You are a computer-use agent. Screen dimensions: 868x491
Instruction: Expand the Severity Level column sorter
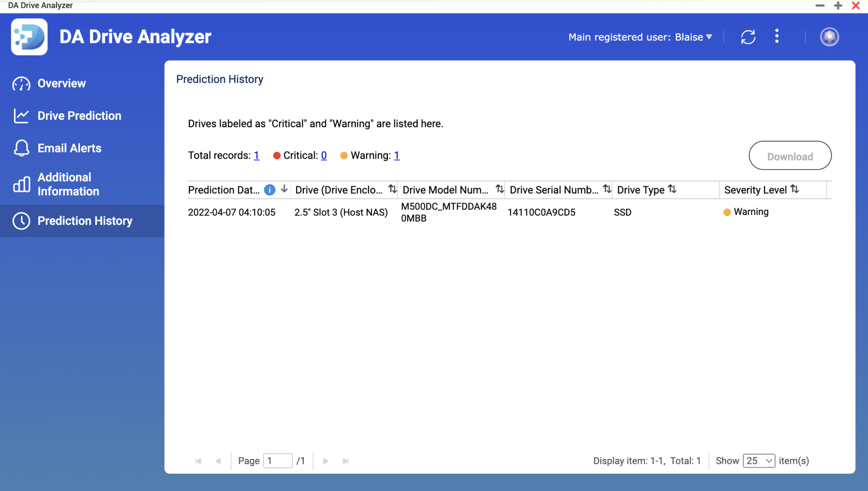[x=795, y=189]
